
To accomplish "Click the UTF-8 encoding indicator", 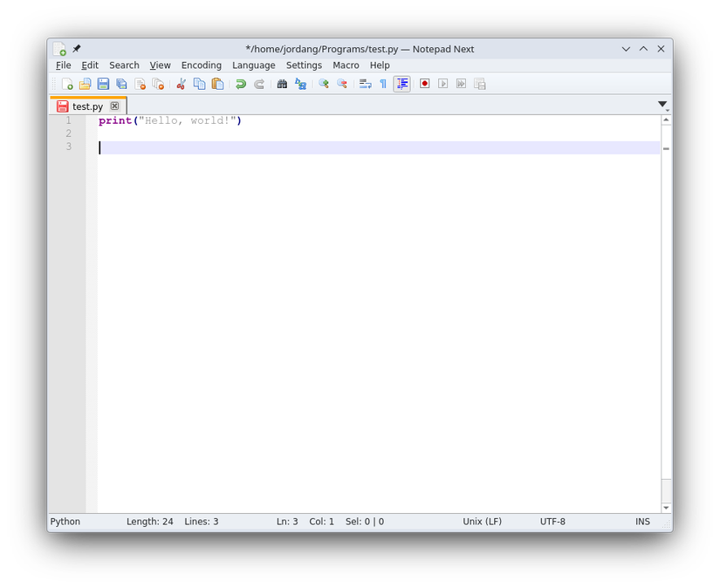I will click(552, 521).
